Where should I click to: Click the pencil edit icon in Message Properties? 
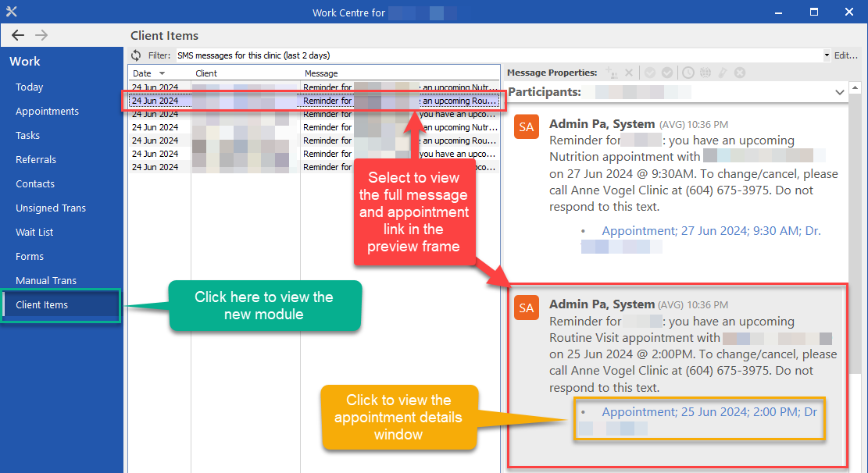[723, 73]
